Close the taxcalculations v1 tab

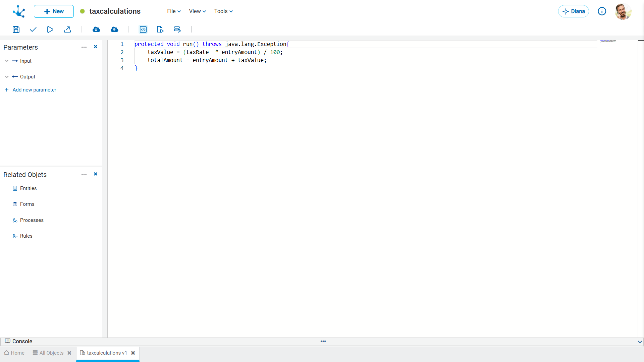[133, 353]
